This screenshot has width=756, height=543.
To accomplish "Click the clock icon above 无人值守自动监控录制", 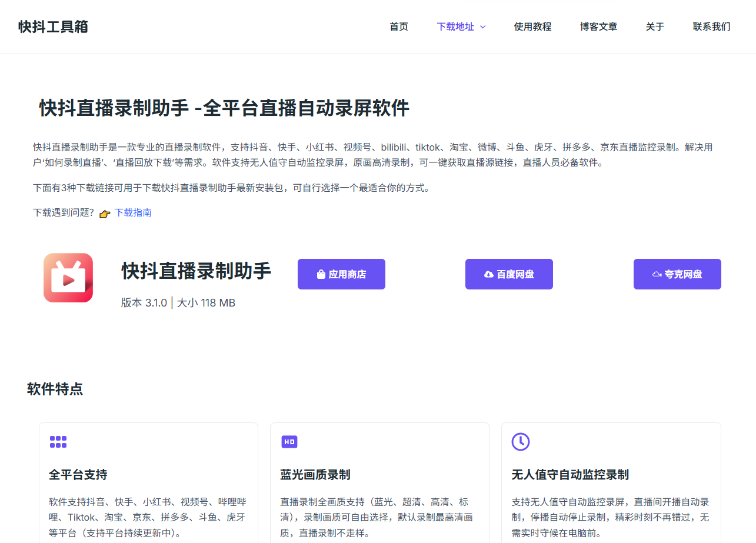I will pyautogui.click(x=521, y=442).
